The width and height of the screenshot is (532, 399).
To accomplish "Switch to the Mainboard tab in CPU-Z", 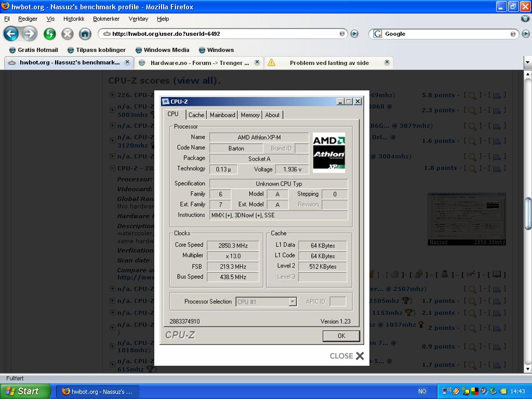I will click(222, 115).
